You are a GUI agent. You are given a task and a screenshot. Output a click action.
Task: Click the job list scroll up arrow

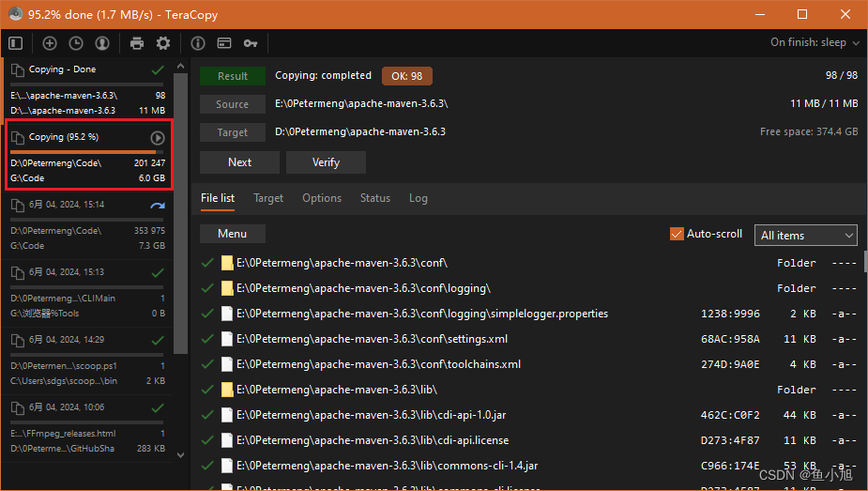180,66
